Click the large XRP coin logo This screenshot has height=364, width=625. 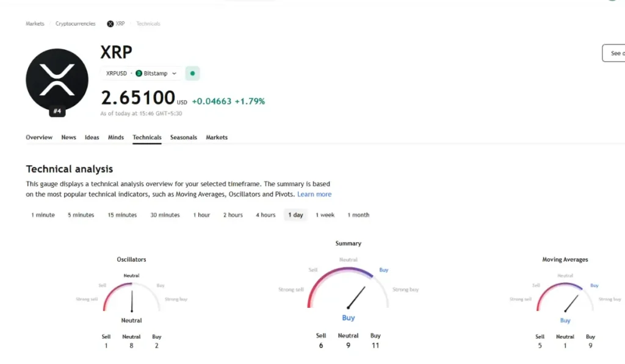click(x=57, y=80)
